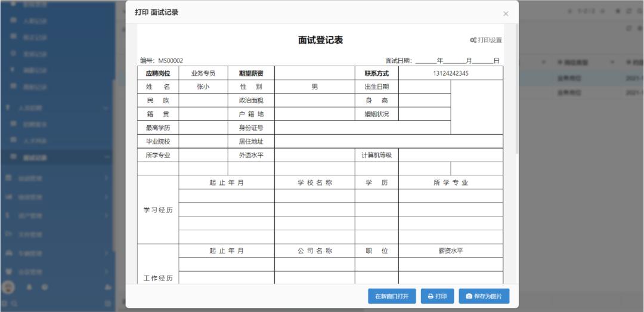Select the 计算机等级 label cell
This screenshot has height=312, width=644.
(x=377, y=155)
